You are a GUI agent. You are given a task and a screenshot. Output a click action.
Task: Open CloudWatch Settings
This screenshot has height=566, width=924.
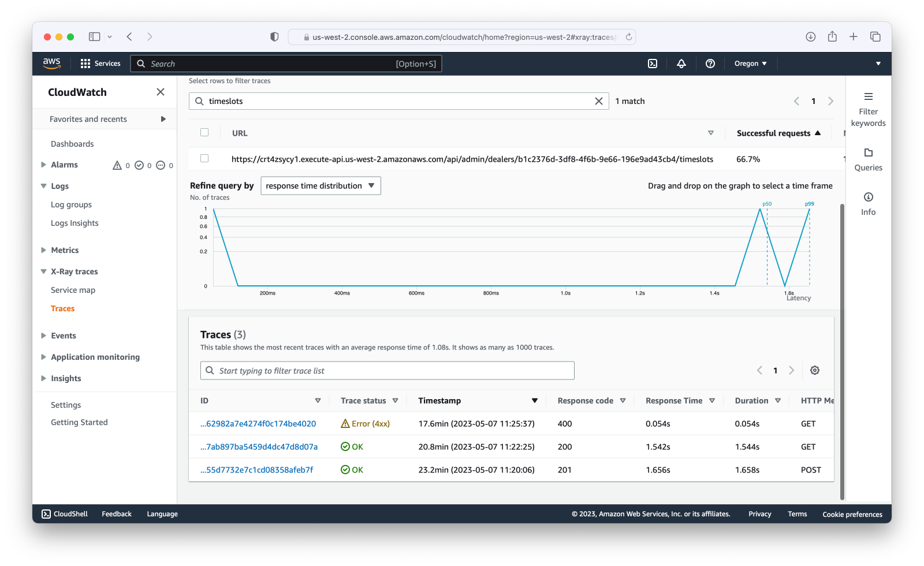(66, 405)
